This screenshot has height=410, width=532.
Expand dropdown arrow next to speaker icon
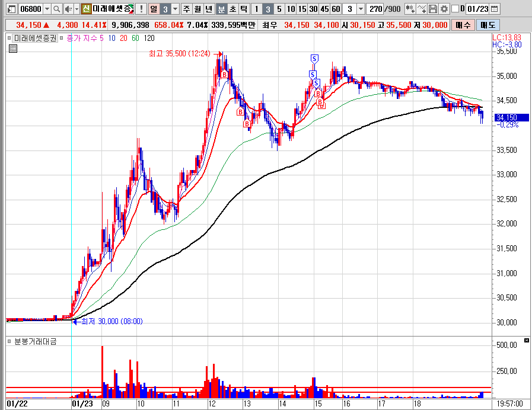(x=76, y=9)
